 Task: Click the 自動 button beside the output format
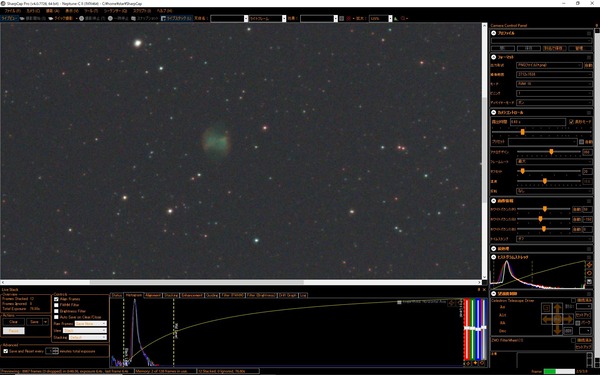[588, 65]
